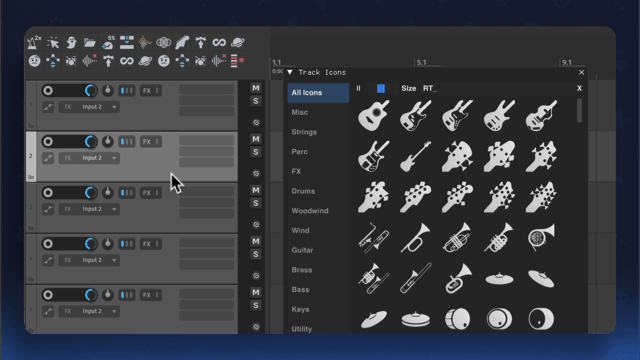The height and width of the screenshot is (360, 640).
Task: Click the orange envelope curve toolbar icon
Action: coord(145,42)
